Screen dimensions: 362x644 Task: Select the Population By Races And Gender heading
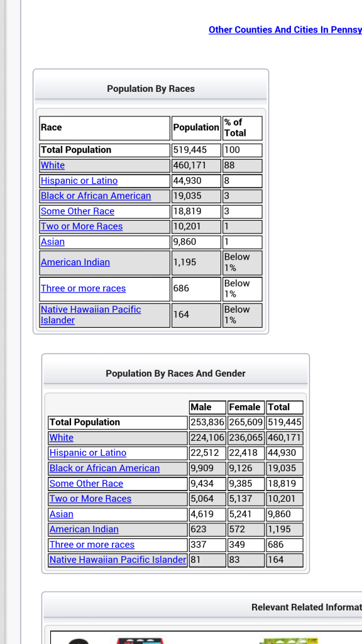176,374
